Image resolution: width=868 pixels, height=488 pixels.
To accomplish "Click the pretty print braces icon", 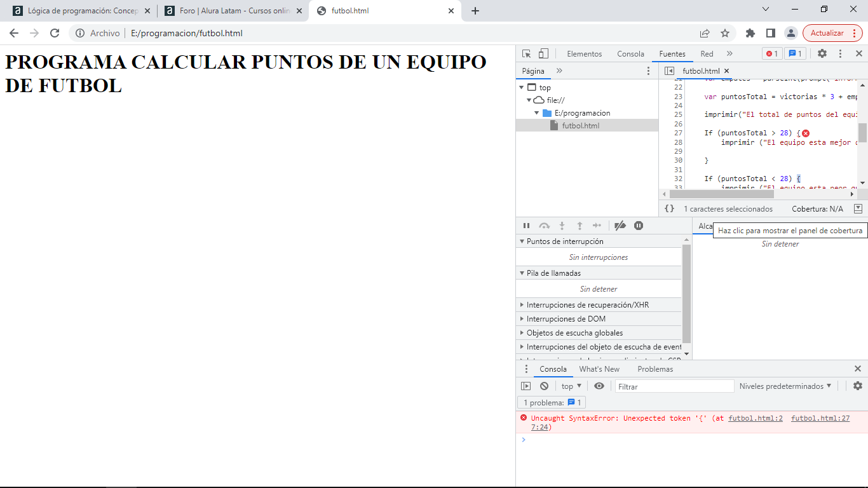I will 669,208.
